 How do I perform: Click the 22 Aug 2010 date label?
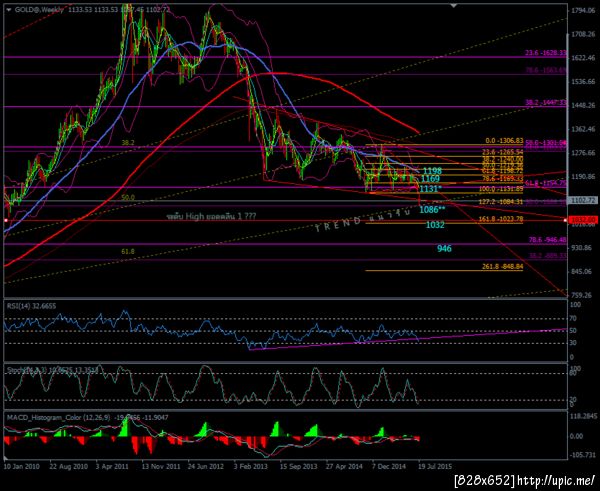(x=68, y=467)
